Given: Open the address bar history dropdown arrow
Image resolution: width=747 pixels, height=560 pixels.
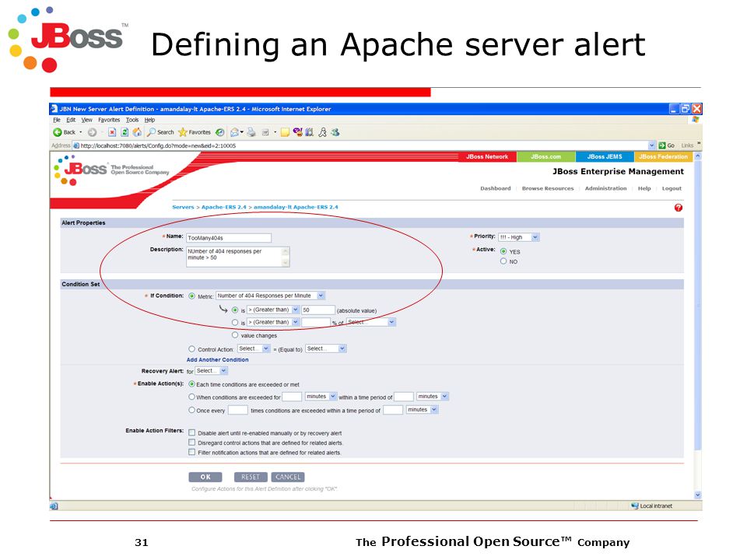Looking at the screenshot, I should 652,145.
